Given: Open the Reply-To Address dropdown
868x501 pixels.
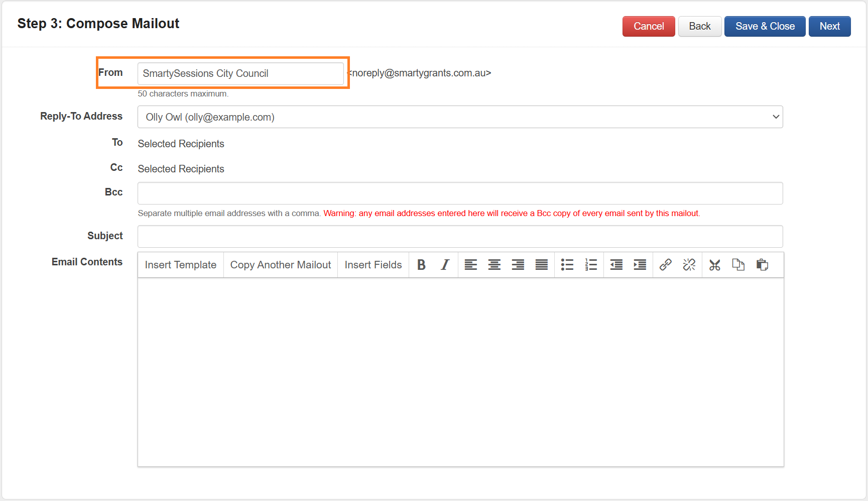Looking at the screenshot, I should coord(460,117).
